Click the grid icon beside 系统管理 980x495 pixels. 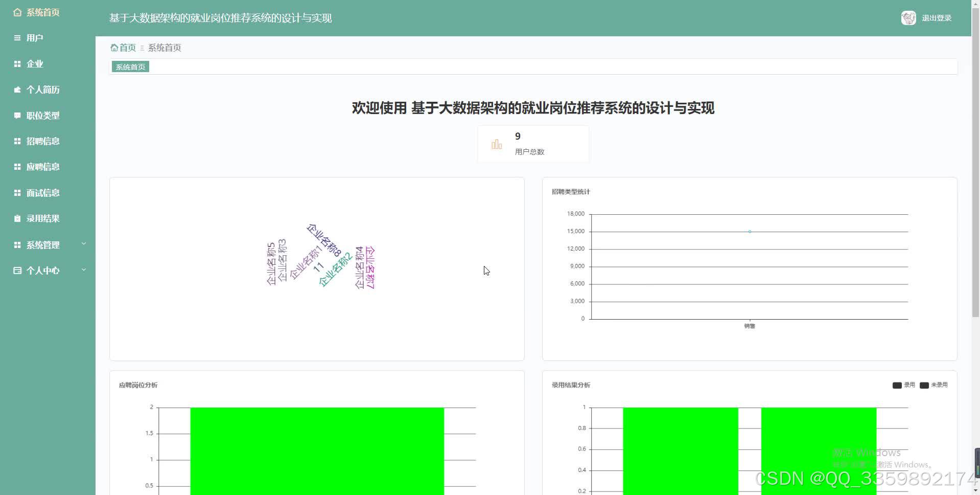point(17,245)
